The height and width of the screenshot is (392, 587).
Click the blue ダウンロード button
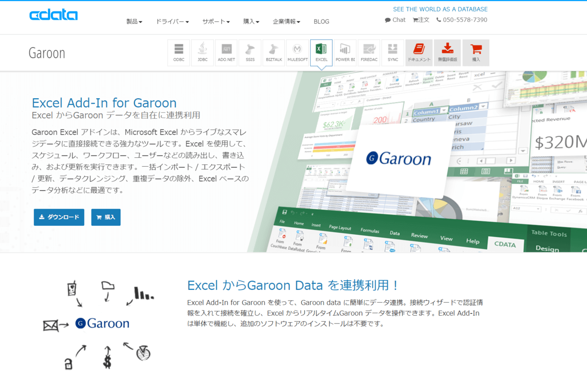pos(59,217)
